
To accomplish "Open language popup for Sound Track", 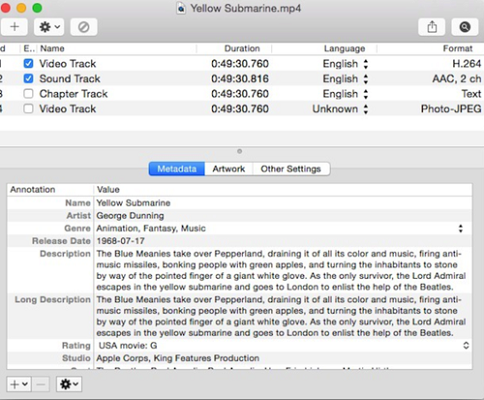I will click(366, 79).
